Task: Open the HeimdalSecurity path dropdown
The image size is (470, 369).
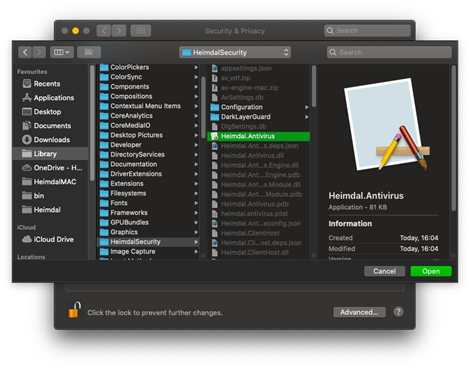Action: 235,52
